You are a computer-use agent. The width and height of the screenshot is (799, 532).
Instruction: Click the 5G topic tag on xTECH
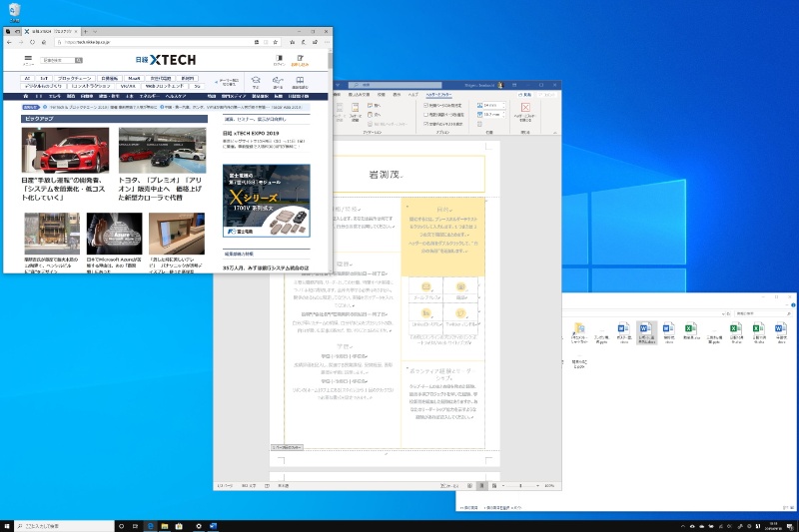click(197, 86)
